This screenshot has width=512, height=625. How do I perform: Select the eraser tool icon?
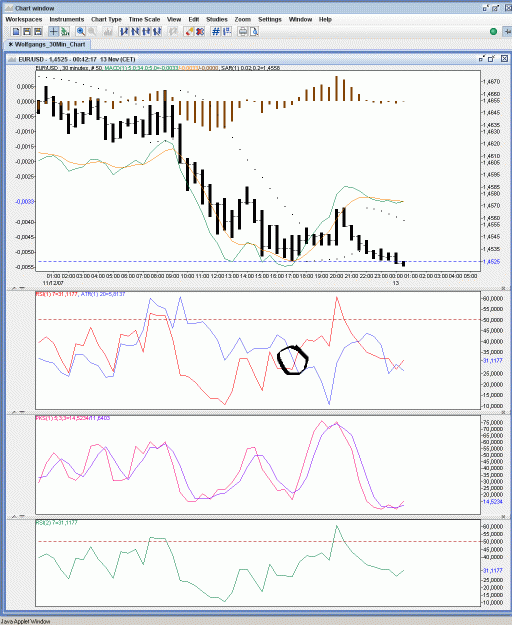[x=189, y=31]
